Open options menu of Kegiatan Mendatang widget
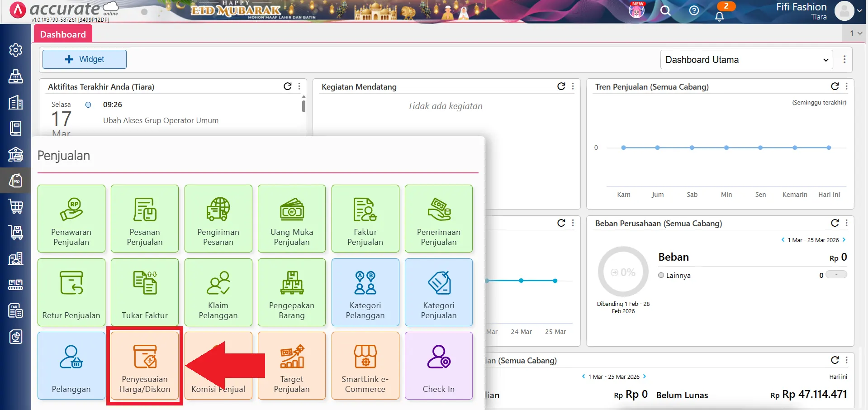Viewport: 868px width, 410px height. click(573, 86)
